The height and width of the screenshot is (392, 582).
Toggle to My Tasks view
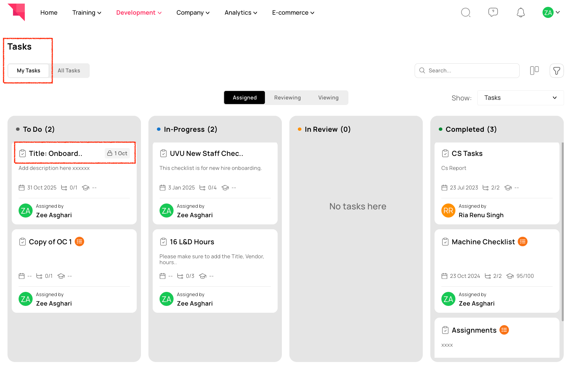[x=28, y=70]
